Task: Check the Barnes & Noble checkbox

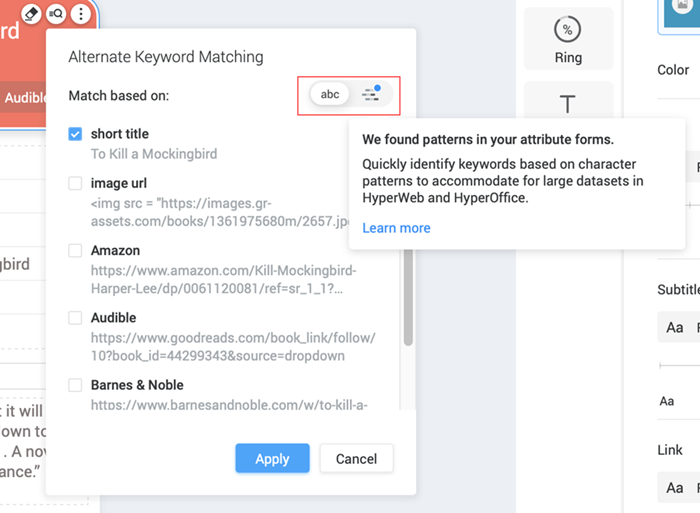Action: [76, 385]
